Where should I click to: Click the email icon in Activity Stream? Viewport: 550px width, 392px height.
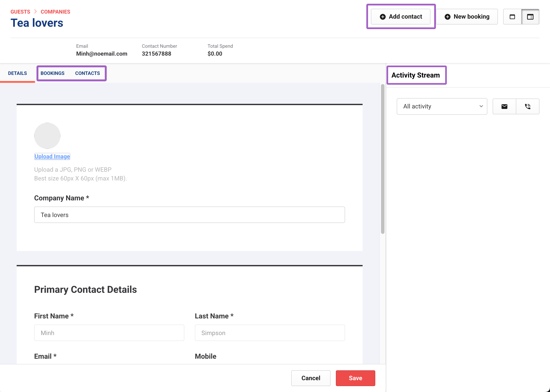[504, 106]
